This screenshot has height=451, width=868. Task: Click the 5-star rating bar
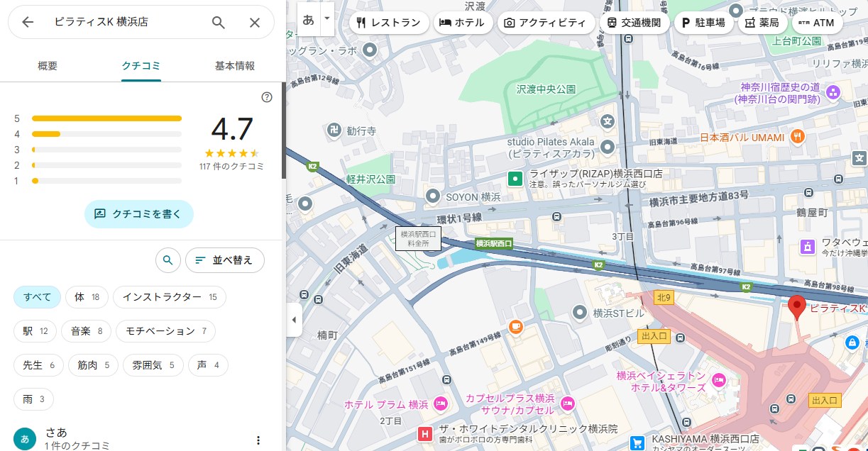point(106,118)
